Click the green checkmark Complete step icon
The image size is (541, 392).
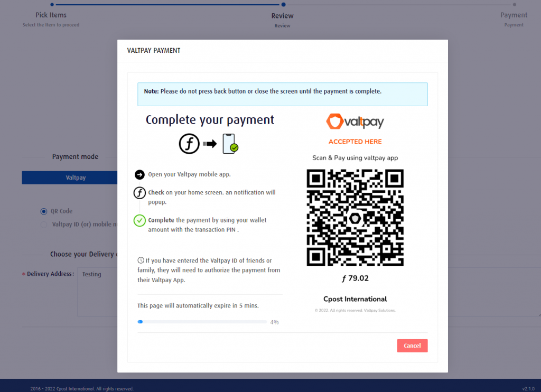click(x=139, y=220)
